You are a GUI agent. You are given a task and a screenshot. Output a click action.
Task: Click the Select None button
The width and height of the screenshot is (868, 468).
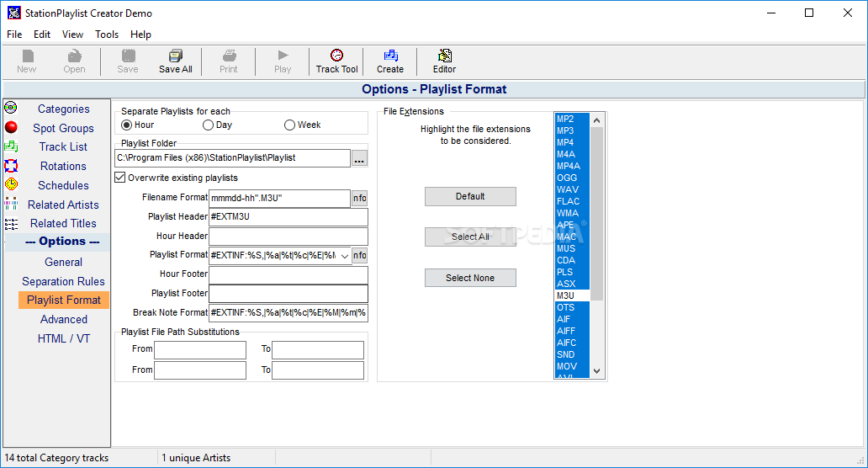(x=470, y=278)
